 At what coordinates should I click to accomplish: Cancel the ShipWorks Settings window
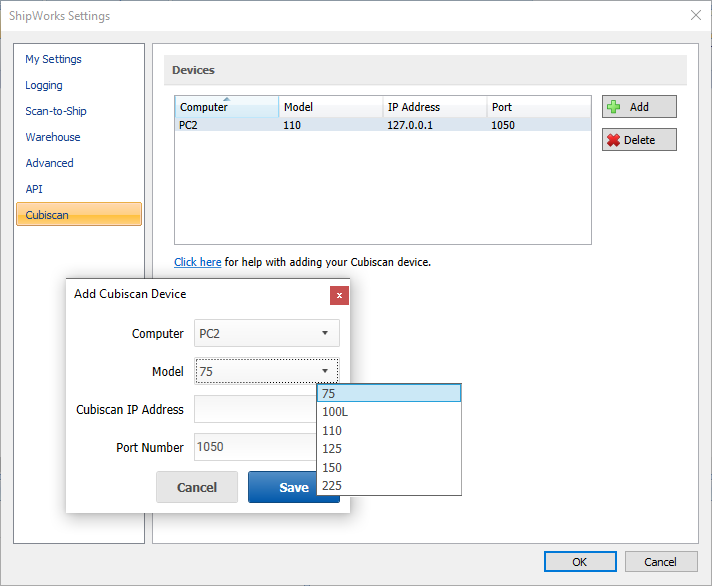(x=661, y=562)
